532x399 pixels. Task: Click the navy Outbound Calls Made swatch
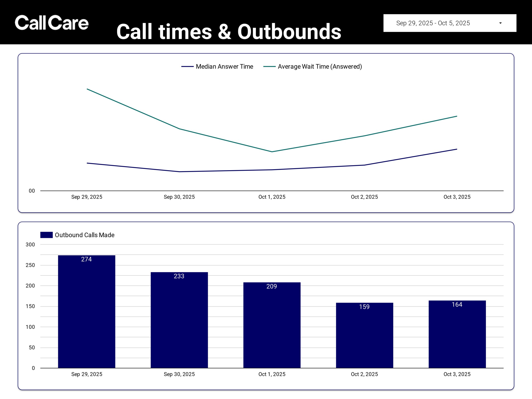[x=46, y=235]
